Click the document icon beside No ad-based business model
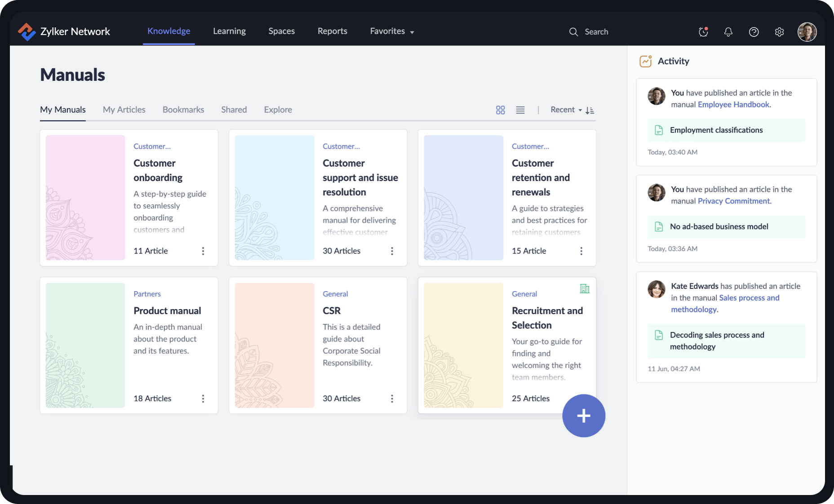834x504 pixels. click(659, 227)
